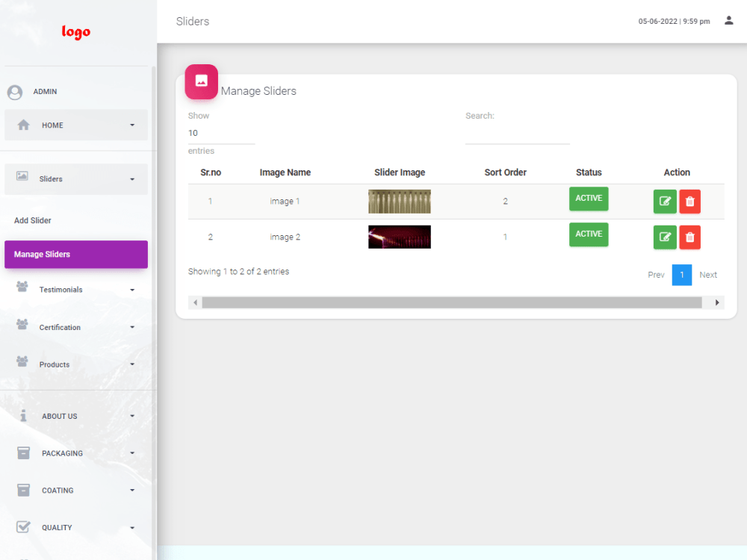Click the "Manage Sliders" panel heading
The image size is (747, 560).
point(258,91)
